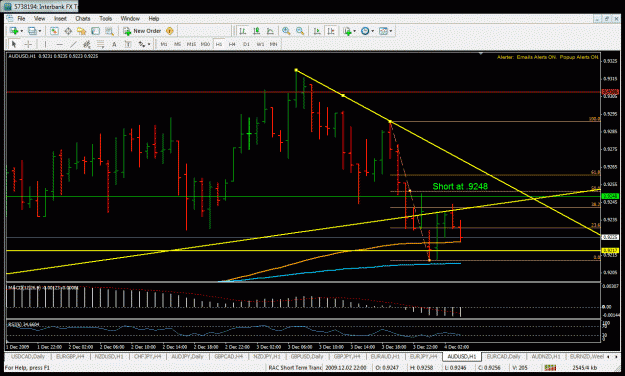The image size is (625, 376).
Task: Open the Insert menu
Action: [x=60, y=18]
